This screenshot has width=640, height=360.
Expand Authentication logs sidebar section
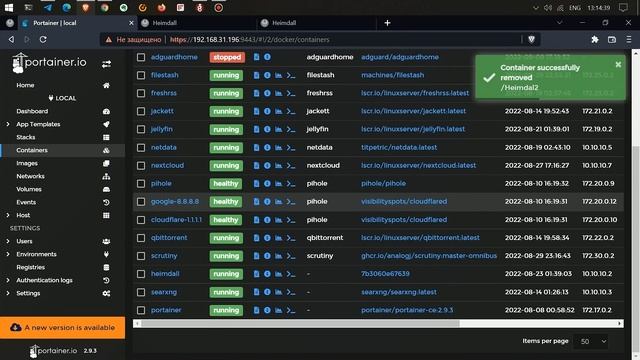(x=8, y=280)
